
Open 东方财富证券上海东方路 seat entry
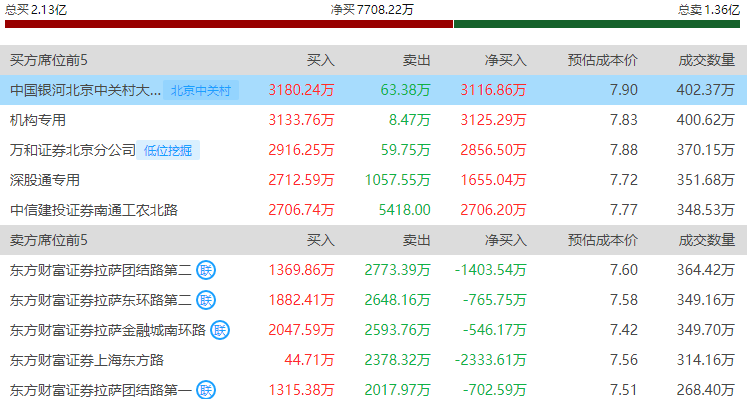(x=87, y=360)
